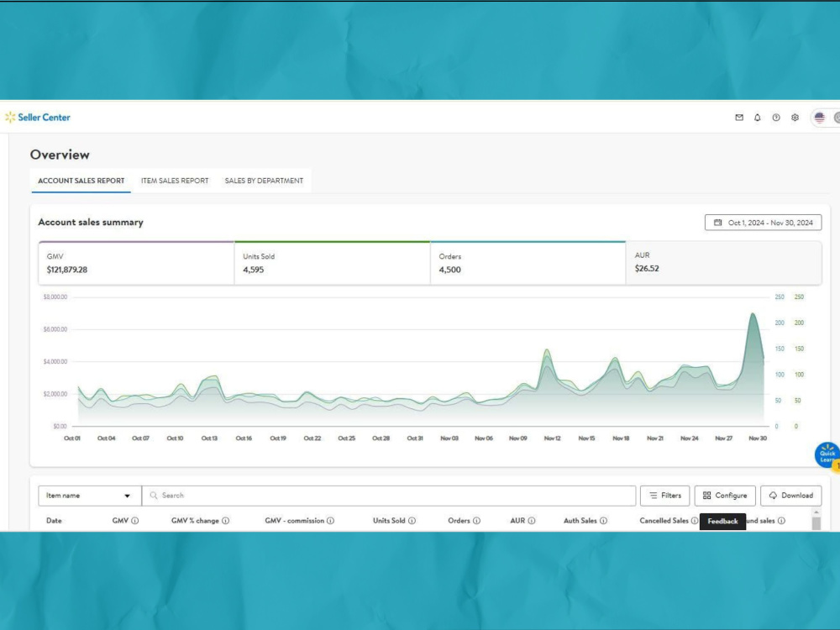Screen dimensions: 840x630
Task: Click the Account sales summary heading
Action: coord(91,223)
